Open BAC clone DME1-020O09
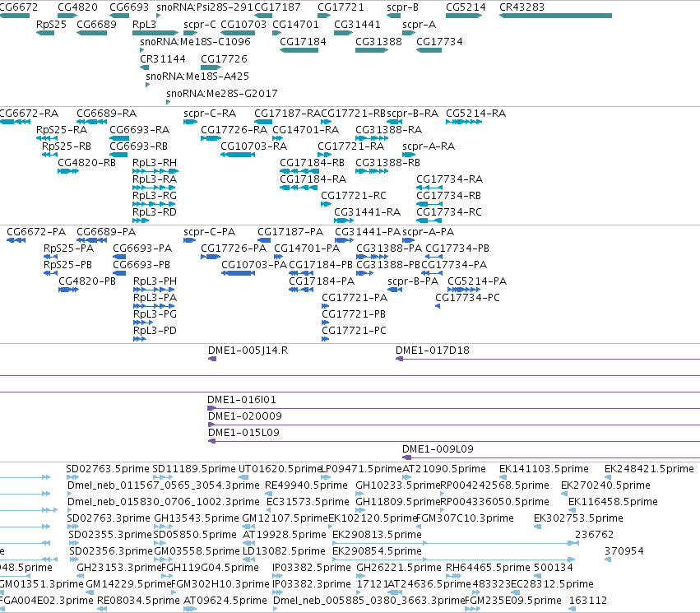 click(x=244, y=416)
